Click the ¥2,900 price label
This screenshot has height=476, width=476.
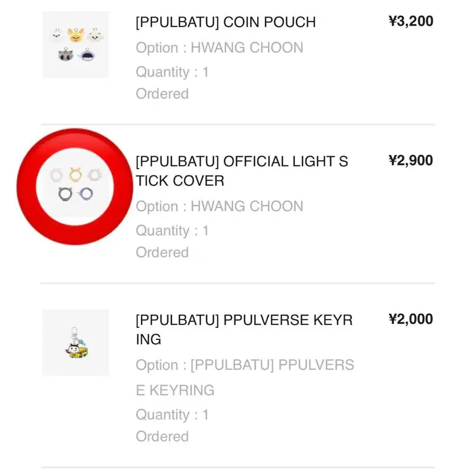tap(412, 160)
